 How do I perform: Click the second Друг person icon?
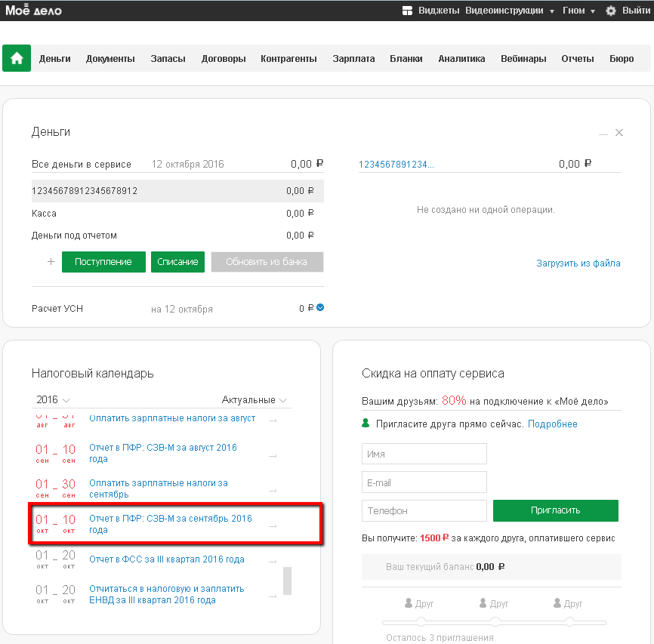(483, 603)
